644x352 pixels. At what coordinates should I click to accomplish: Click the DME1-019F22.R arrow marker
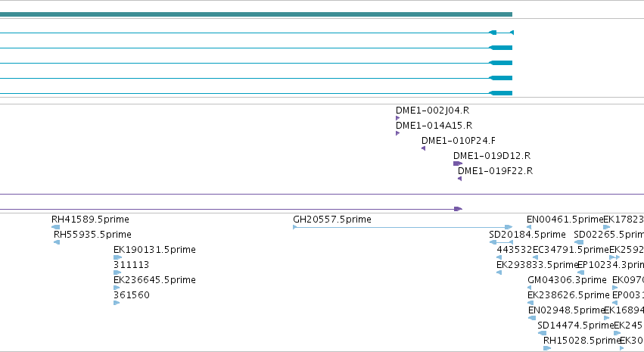459,179
